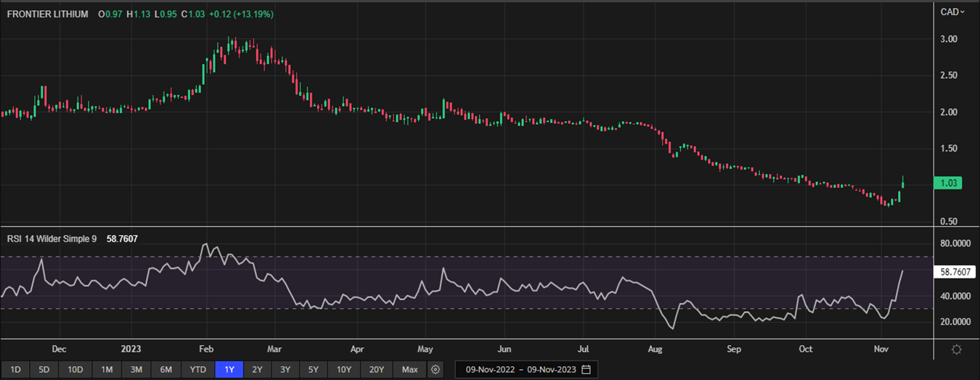
Task: Select the 6M time range
Action: [x=166, y=370]
